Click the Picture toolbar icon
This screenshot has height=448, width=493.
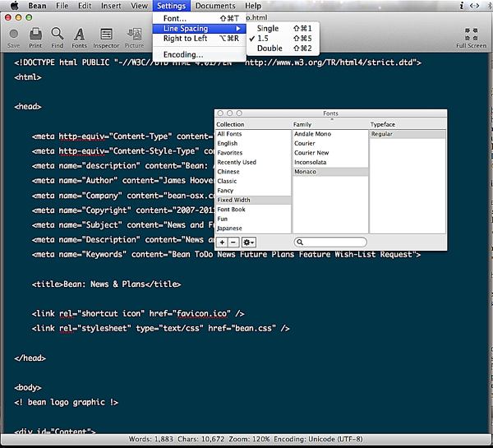pos(134,38)
